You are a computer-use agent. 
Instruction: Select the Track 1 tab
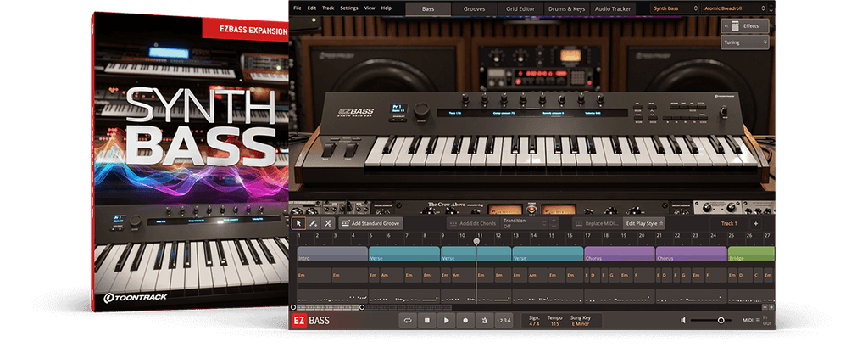coord(729,223)
